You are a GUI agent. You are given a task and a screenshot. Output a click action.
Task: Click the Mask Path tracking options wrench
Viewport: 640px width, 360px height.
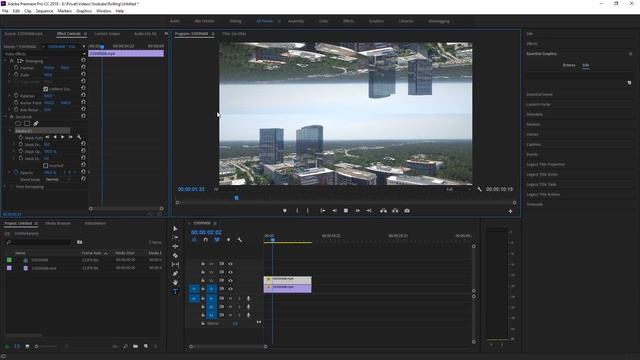click(x=79, y=138)
